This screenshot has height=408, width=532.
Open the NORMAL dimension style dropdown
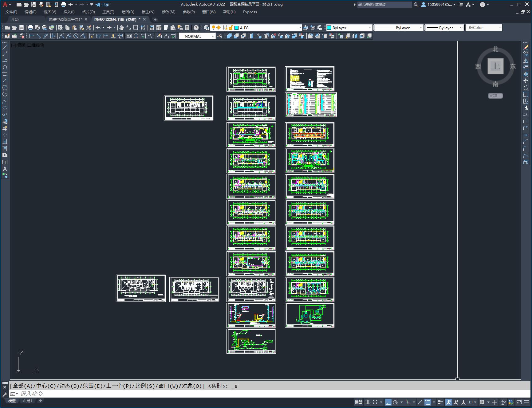[213, 36]
